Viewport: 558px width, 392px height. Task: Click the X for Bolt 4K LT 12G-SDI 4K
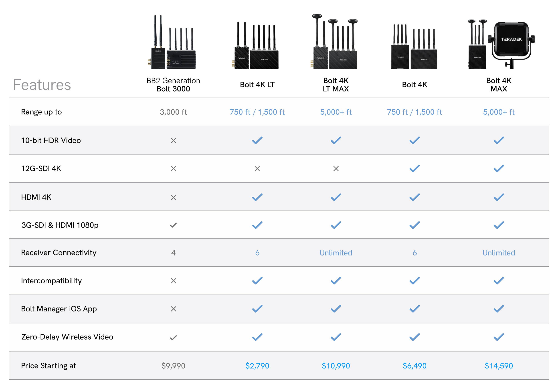tap(257, 168)
